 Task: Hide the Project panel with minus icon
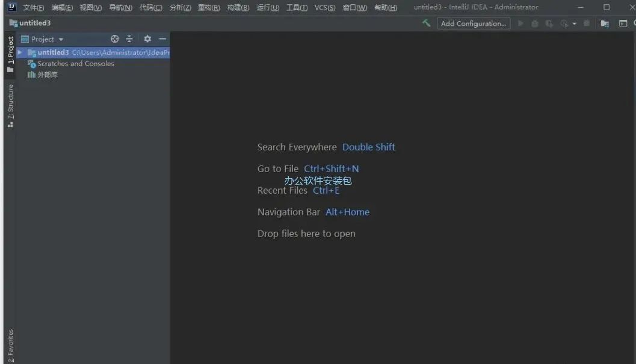pyautogui.click(x=162, y=39)
